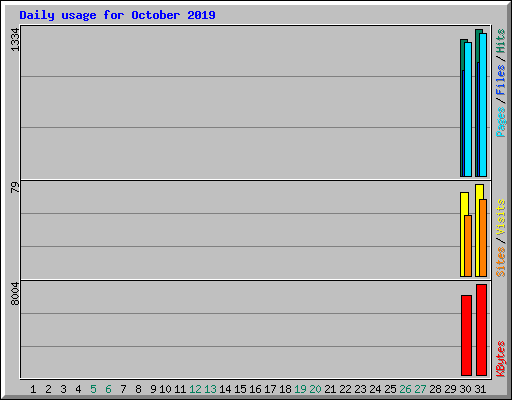Select the red KBytes bar for day 31
This screenshot has height=400, width=512.
click(481, 330)
